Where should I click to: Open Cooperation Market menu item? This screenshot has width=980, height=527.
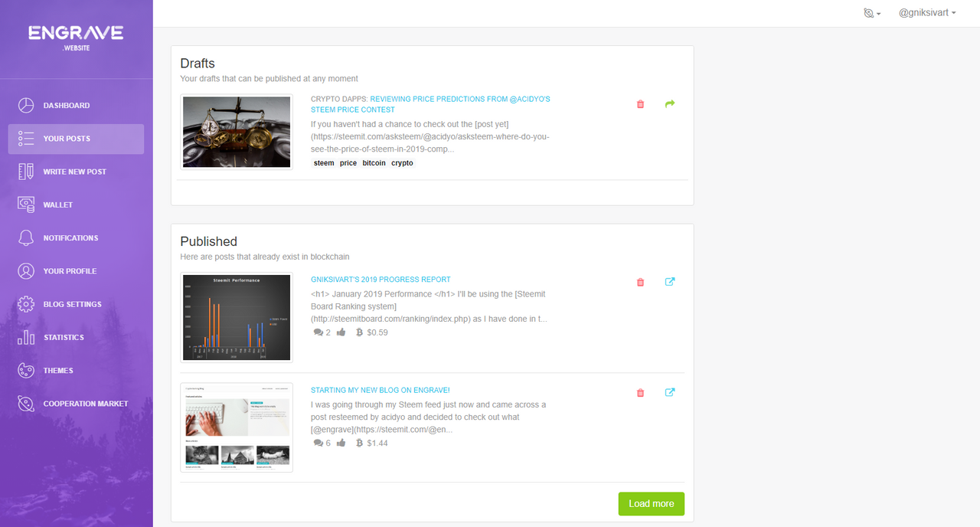click(x=77, y=404)
